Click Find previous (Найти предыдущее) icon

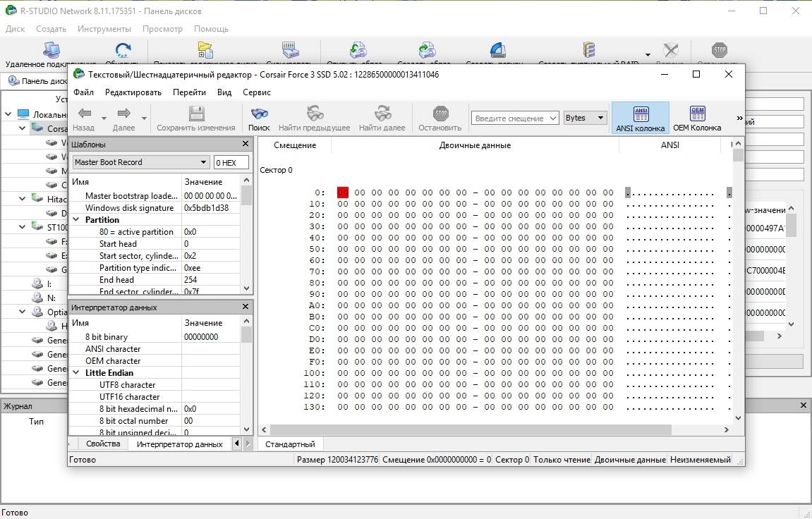(x=315, y=114)
